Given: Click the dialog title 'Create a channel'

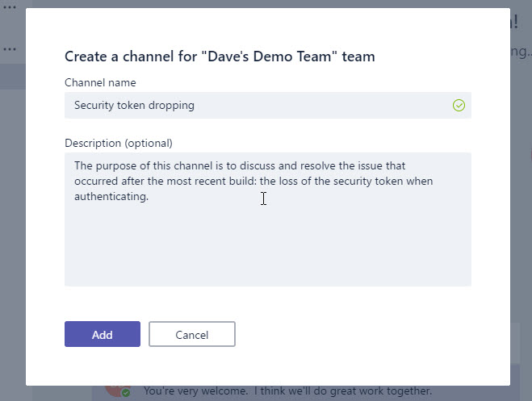Looking at the screenshot, I should click(220, 56).
